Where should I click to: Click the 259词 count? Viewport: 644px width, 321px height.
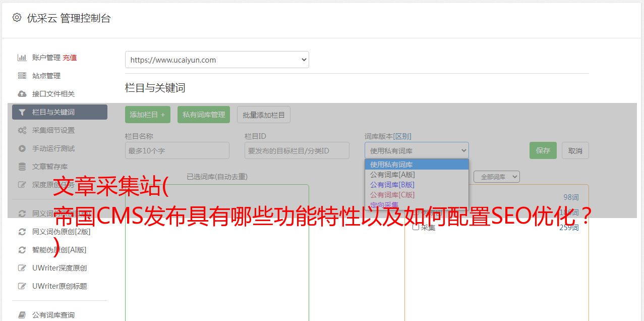tap(569, 228)
